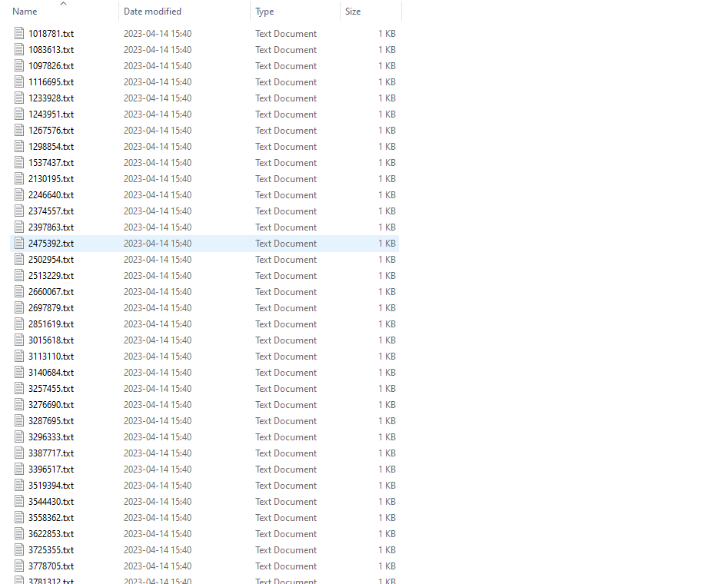Click the date modified of 1537437.txt
The width and height of the screenshot is (728, 584).
pos(158,163)
